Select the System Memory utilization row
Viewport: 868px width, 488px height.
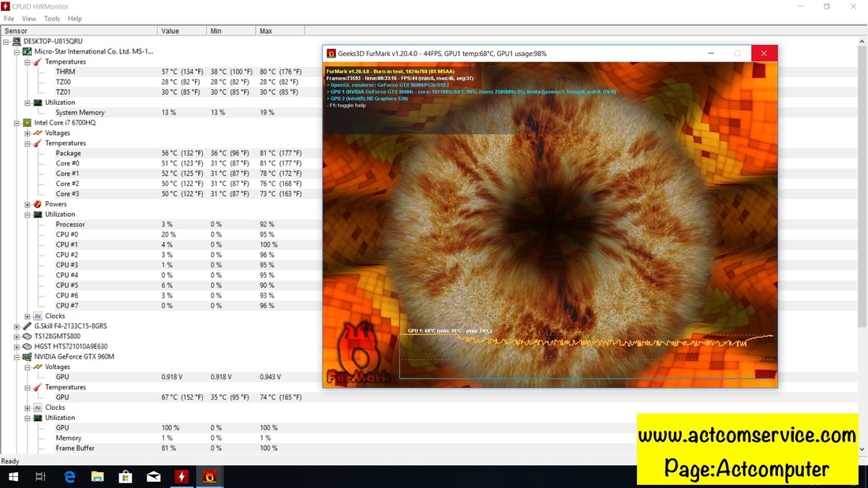[x=429, y=112]
